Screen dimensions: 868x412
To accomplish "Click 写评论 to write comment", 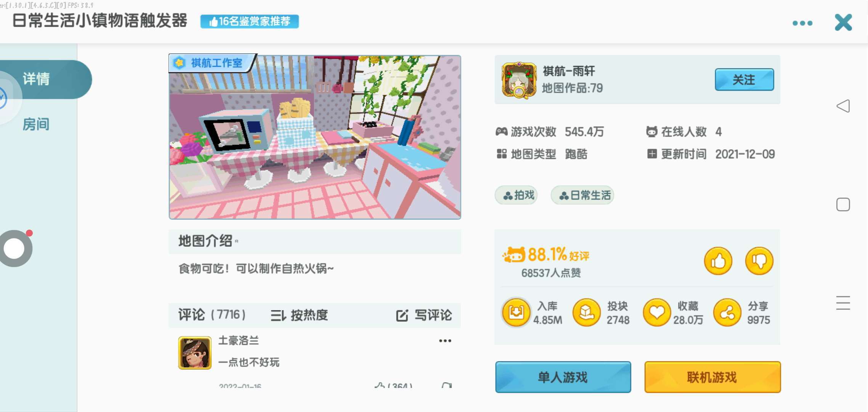I will 424,315.
